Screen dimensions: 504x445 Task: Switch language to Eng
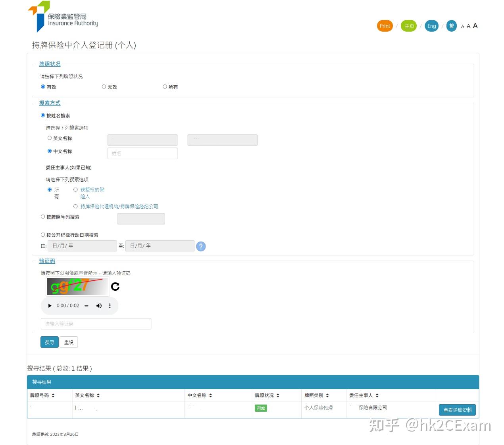[432, 26]
